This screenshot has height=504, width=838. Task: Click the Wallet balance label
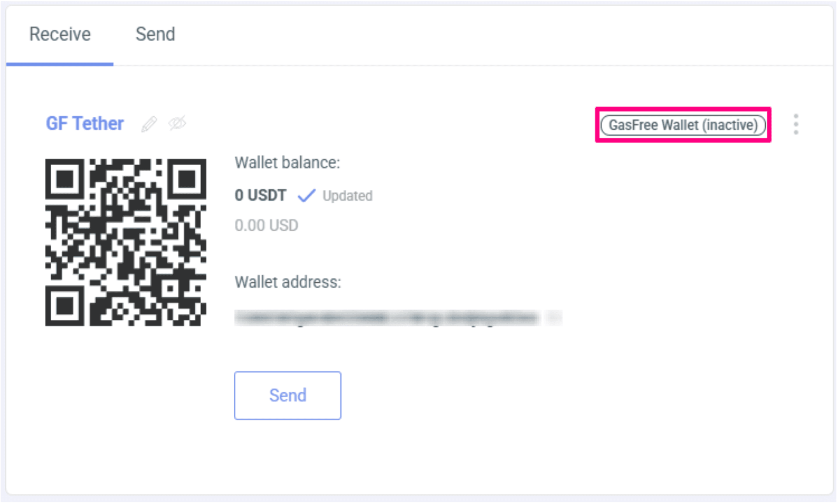pyautogui.click(x=287, y=163)
